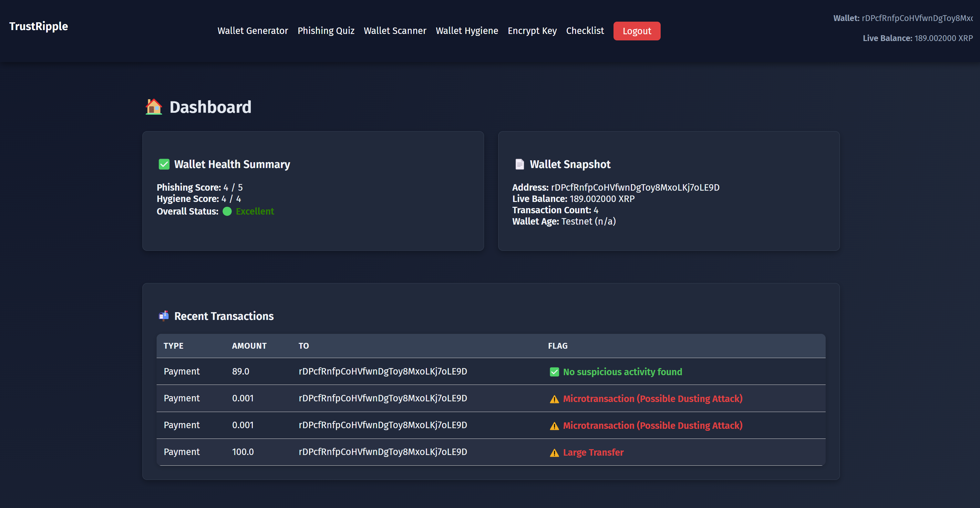
Task: Open the Encrypt Key page
Action: click(532, 31)
